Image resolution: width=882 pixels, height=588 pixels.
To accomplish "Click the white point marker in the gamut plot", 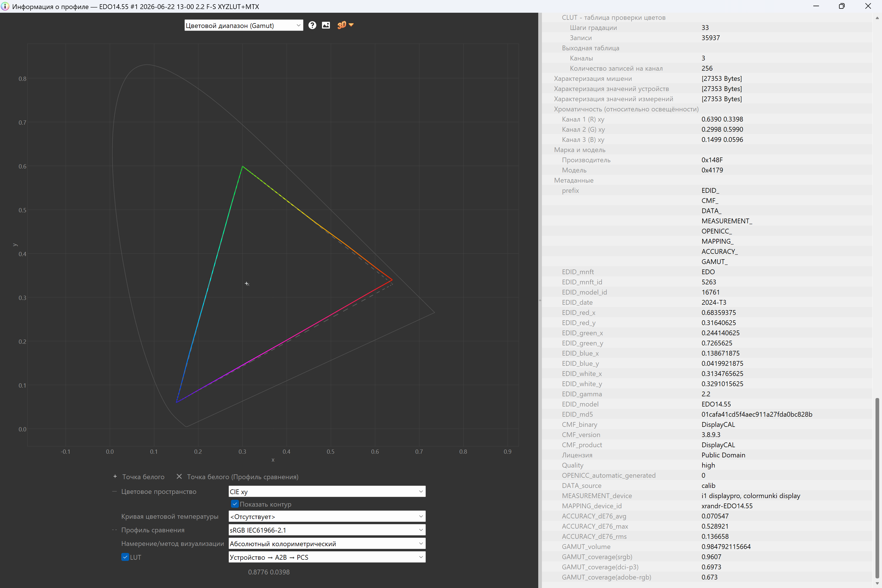I will point(247,284).
